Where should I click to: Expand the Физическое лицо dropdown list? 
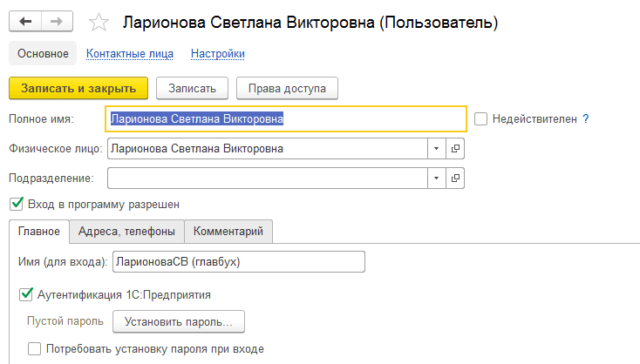437,148
